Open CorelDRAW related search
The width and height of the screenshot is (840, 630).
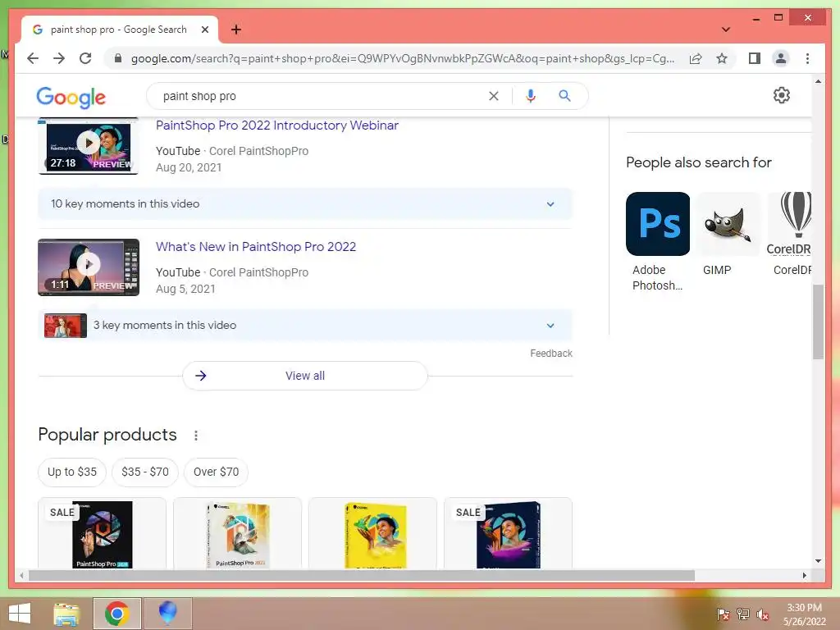[x=790, y=235]
